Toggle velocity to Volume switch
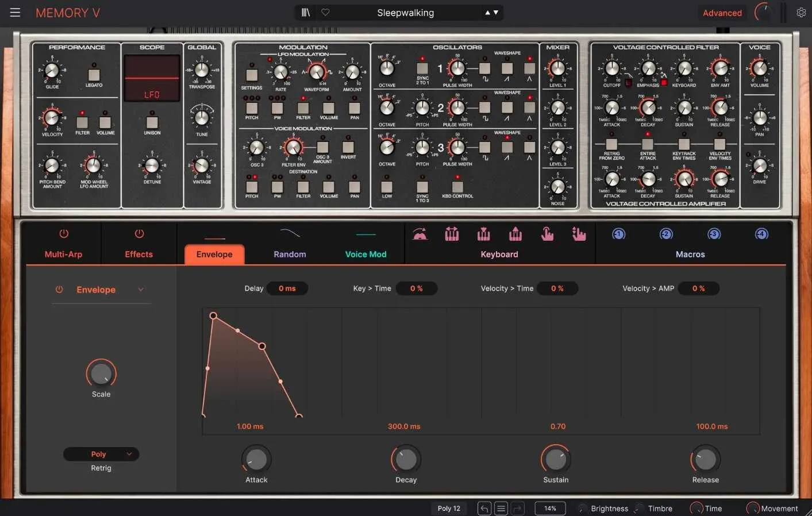 point(105,122)
